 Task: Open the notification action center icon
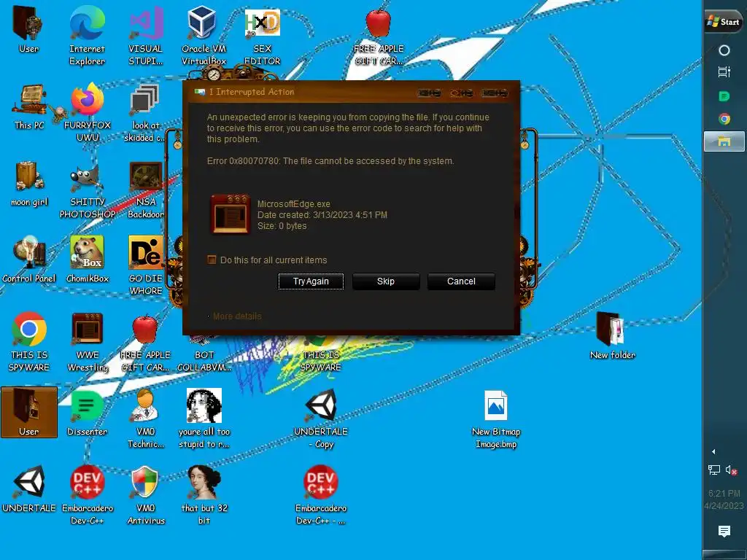(724, 532)
